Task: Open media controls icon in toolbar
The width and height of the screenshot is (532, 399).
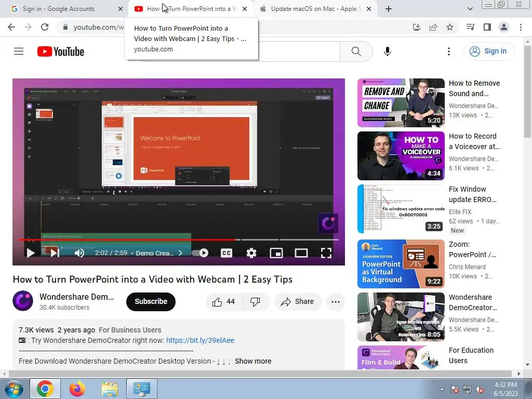Action: tap(470, 27)
